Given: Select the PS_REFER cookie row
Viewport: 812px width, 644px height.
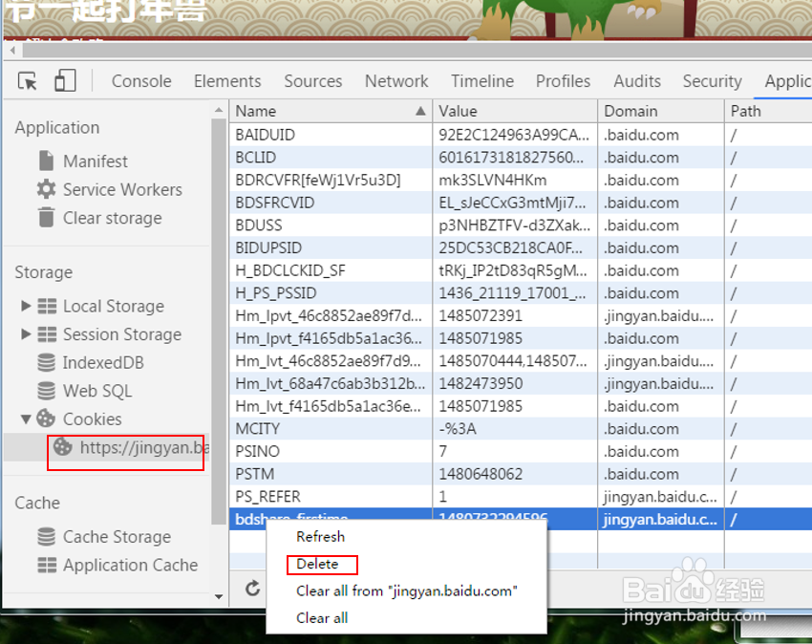Looking at the screenshot, I should tap(521, 496).
